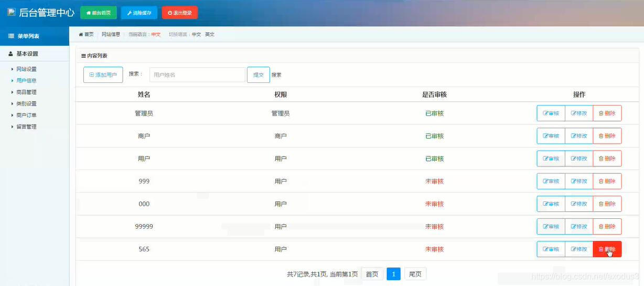644x286 pixels.
Task: Click 审核 for user 99999
Action: point(551,226)
